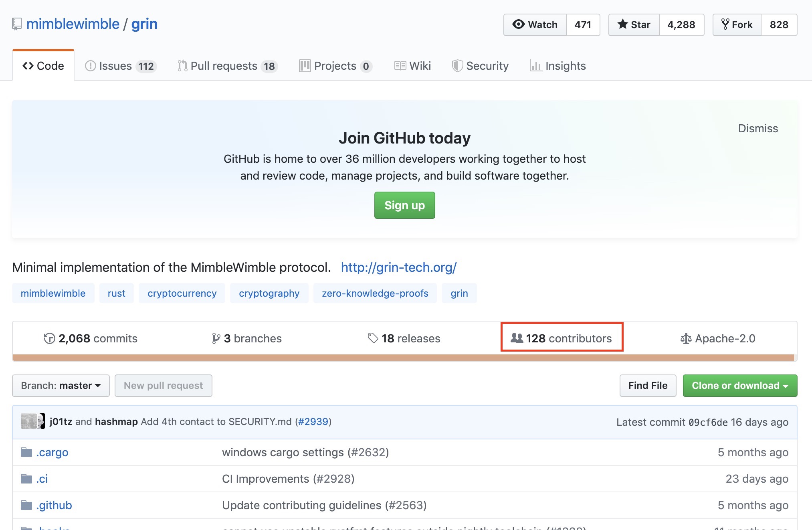This screenshot has height=530, width=812.
Task: Select the grin topic tag
Action: [459, 293]
